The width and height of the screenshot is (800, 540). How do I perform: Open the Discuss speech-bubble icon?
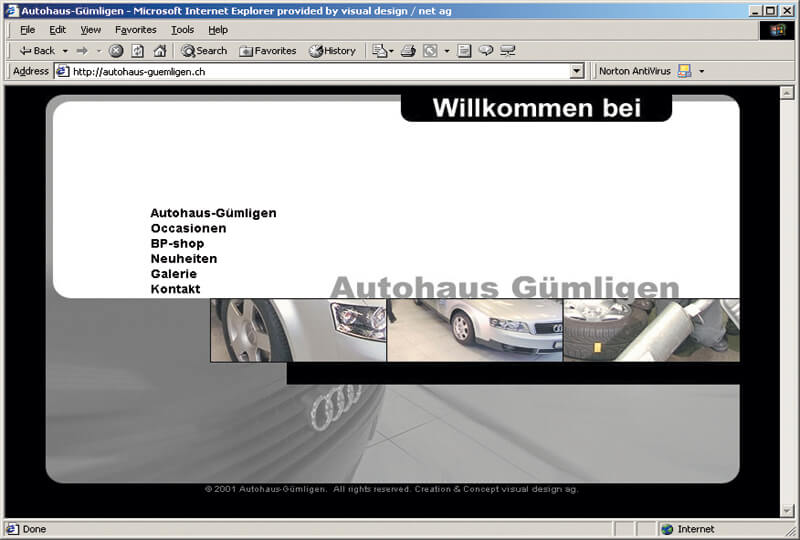486,50
